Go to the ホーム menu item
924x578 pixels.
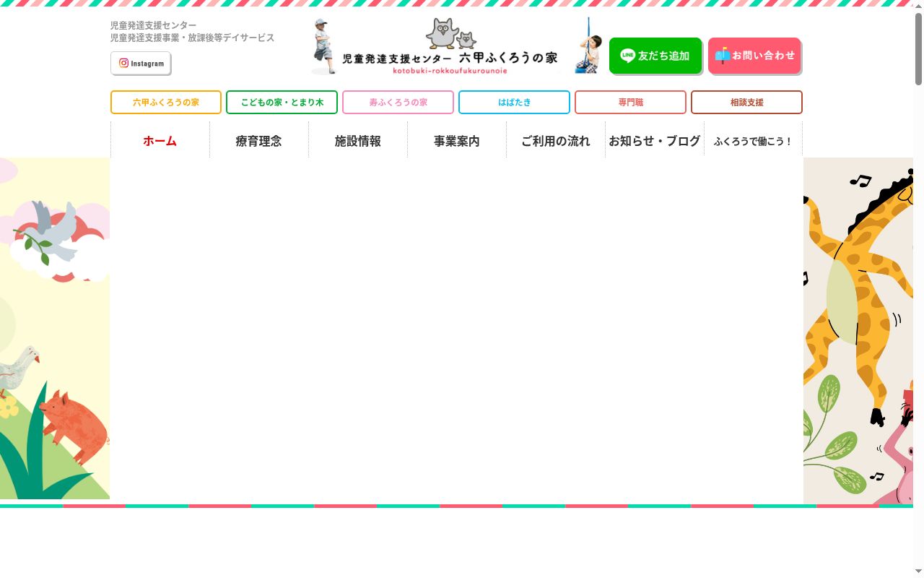[x=160, y=140]
